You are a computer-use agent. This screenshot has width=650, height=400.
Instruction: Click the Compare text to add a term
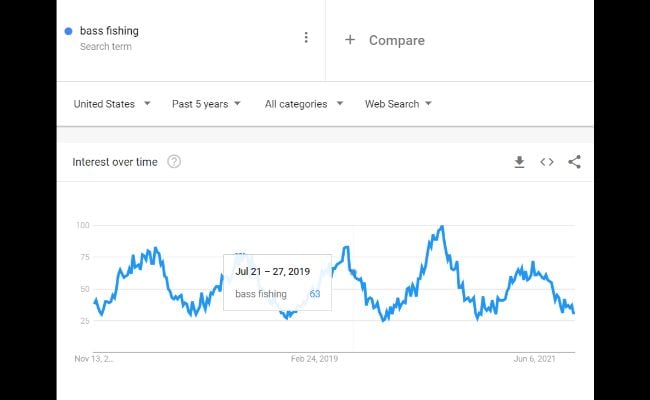pos(397,40)
